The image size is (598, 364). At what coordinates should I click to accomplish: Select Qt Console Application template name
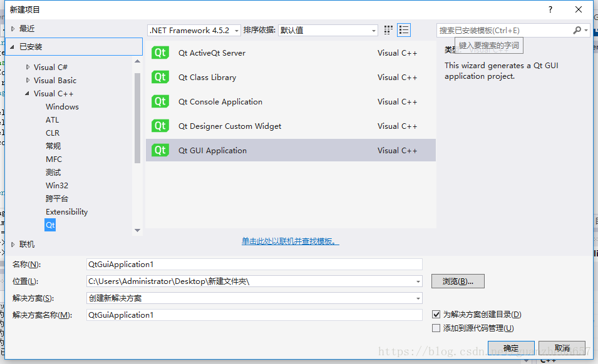220,102
